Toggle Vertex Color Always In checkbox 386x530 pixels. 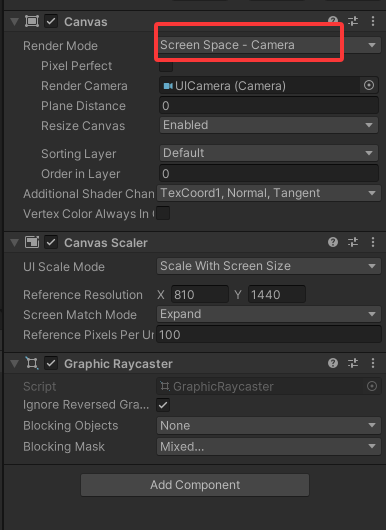click(x=163, y=213)
